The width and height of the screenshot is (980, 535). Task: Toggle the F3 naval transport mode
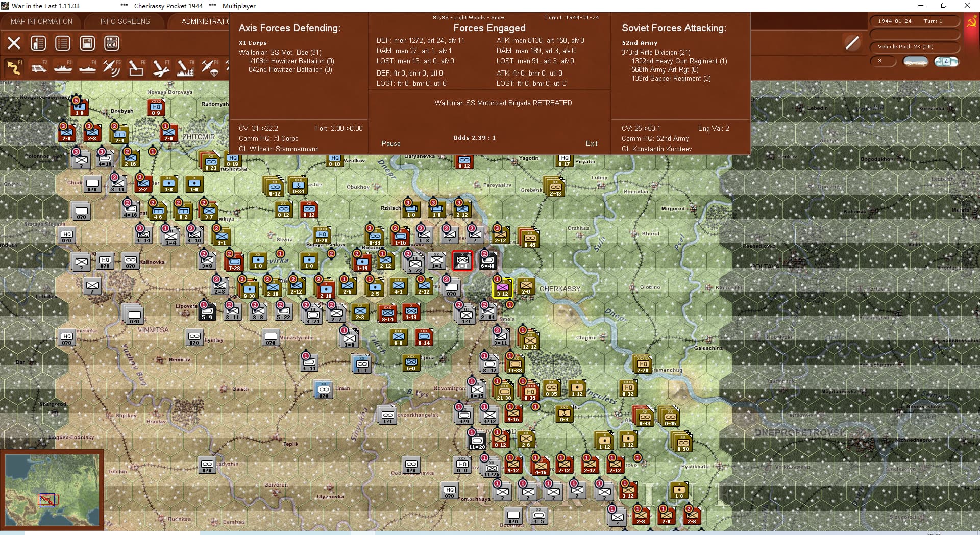tap(63, 67)
